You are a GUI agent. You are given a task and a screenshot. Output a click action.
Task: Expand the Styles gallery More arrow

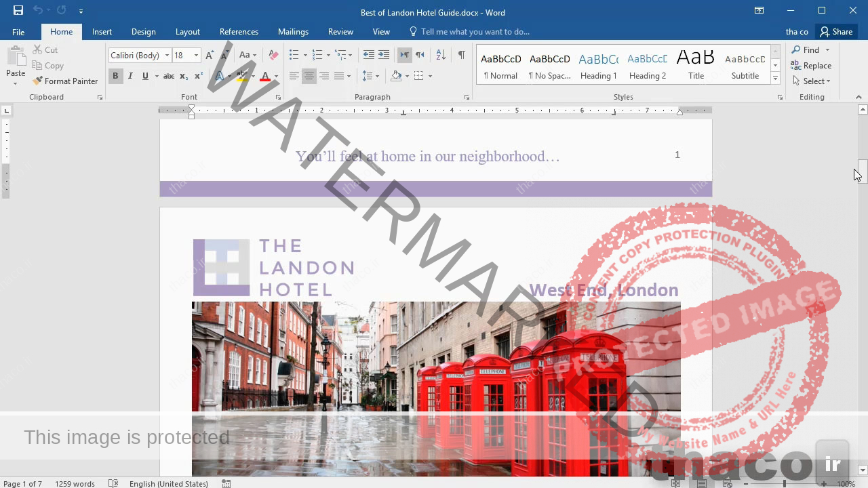point(775,79)
